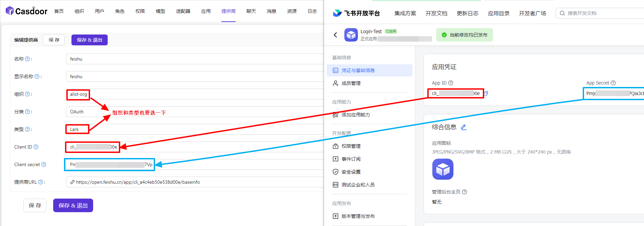
Task: Open the 组织 dropdown showing alist-org
Action: (195, 94)
